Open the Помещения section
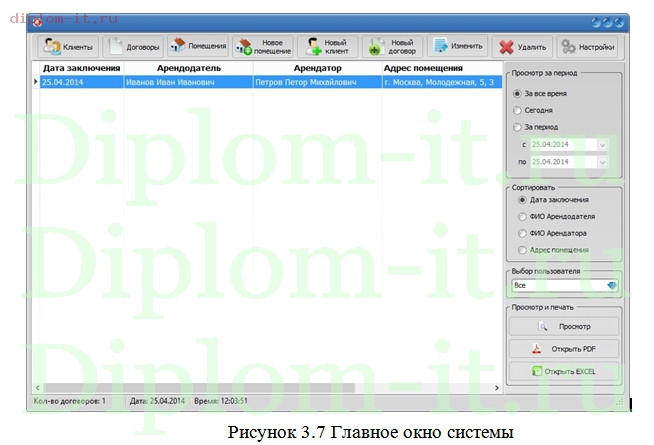The height and width of the screenshot is (445, 654). (198, 45)
